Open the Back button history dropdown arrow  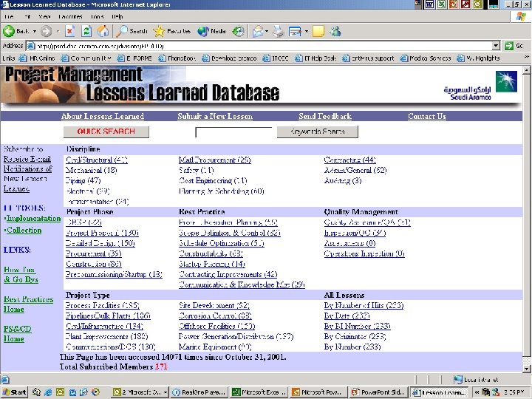point(35,32)
